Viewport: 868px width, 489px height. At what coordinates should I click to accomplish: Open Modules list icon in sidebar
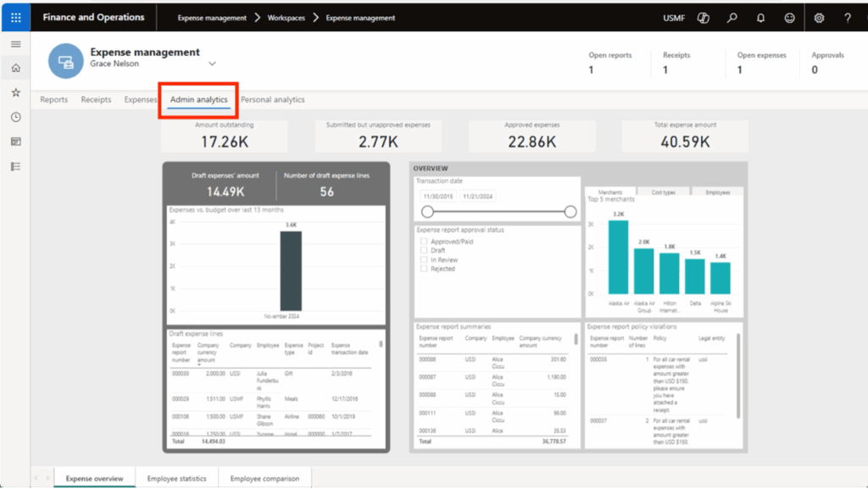[15, 166]
